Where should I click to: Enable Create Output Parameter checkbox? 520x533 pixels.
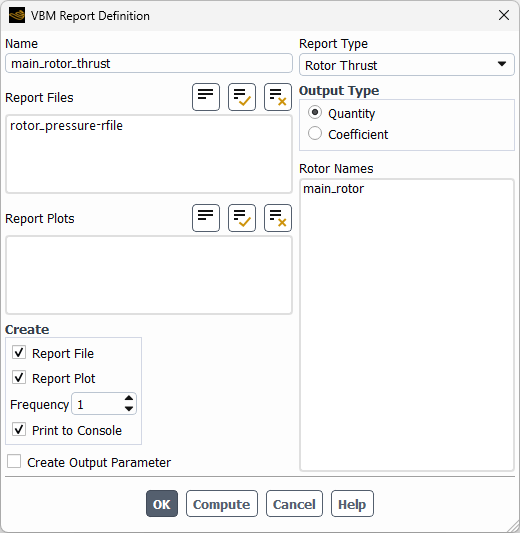14,462
